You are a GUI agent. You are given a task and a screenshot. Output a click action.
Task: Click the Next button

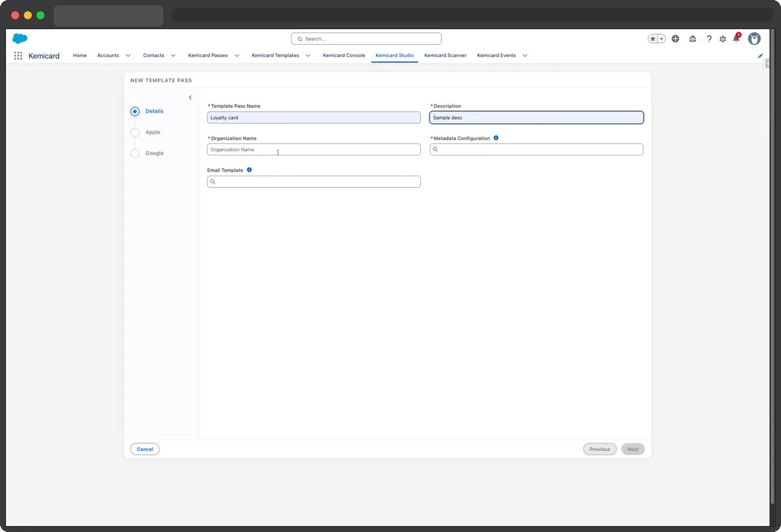(633, 449)
